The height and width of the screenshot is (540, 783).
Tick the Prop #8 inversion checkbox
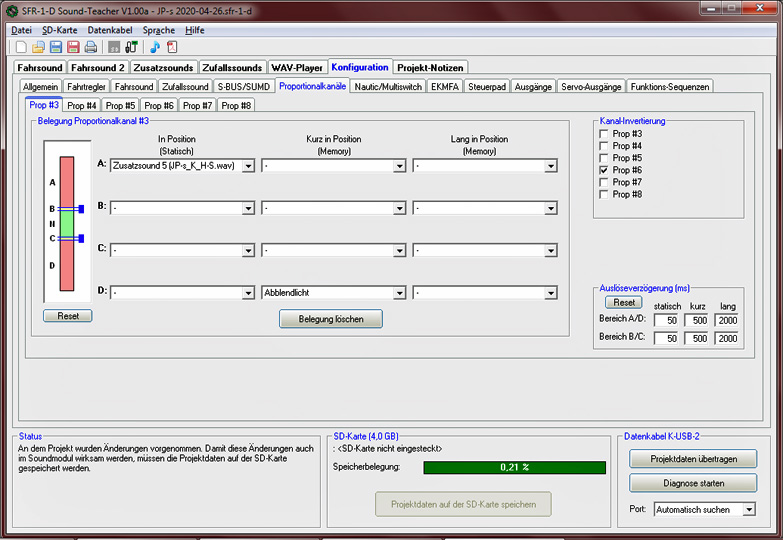tap(604, 194)
